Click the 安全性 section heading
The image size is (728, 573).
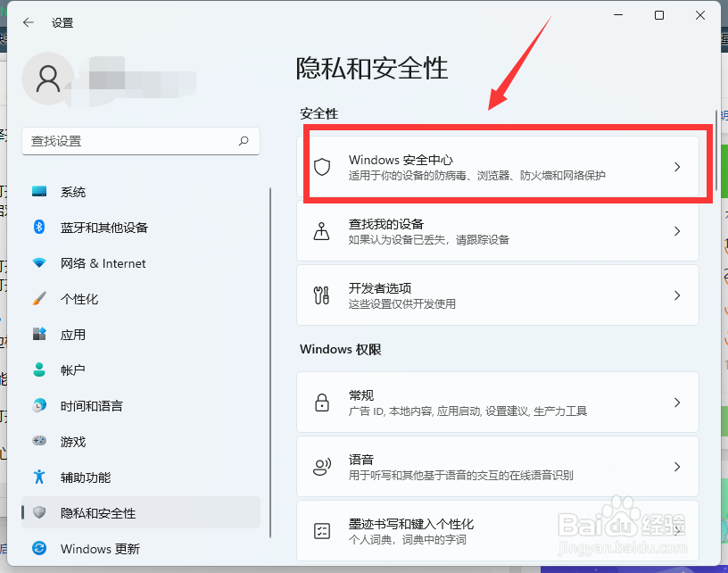[x=319, y=113]
